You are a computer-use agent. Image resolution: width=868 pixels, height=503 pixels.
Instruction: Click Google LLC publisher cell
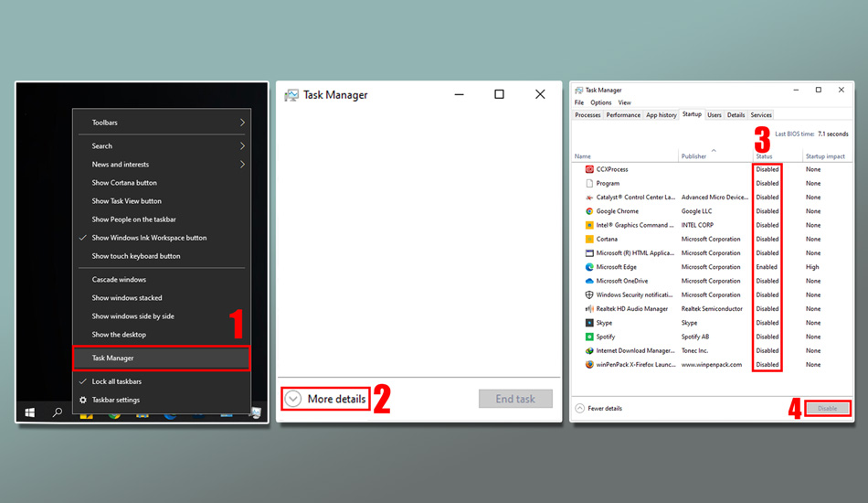pos(696,211)
